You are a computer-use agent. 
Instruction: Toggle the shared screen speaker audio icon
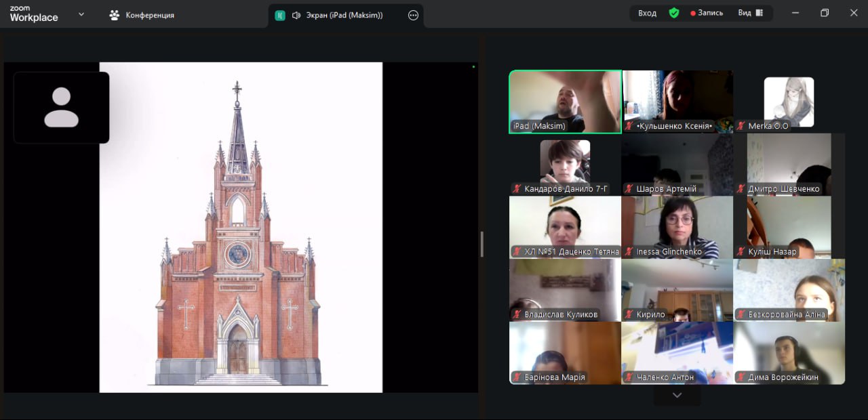click(x=296, y=15)
